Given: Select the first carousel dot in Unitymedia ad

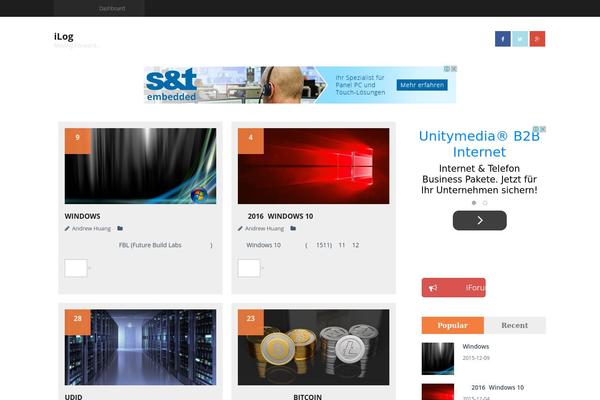Looking at the screenshot, I should (474, 203).
